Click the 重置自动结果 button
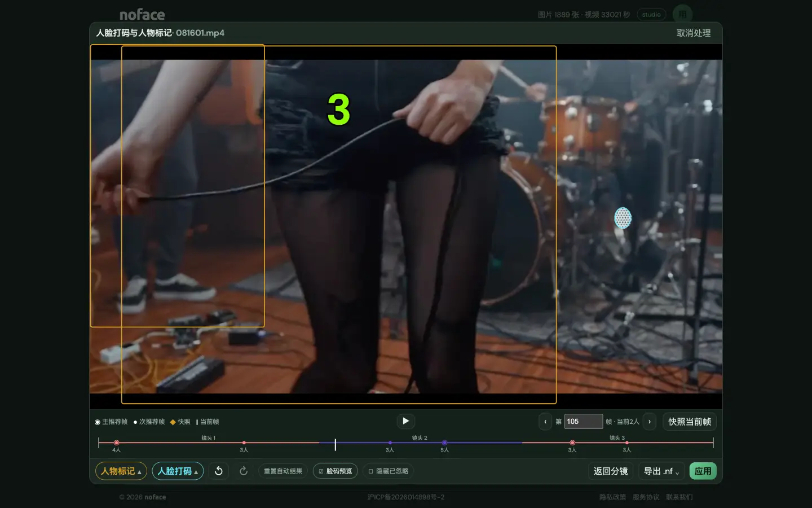Screen dimensions: 812x508 283,471
